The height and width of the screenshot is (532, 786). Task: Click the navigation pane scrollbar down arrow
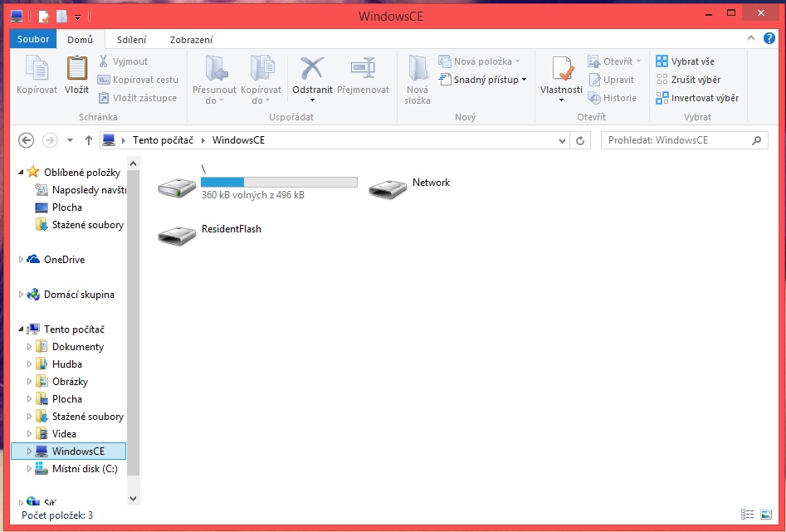point(134,499)
